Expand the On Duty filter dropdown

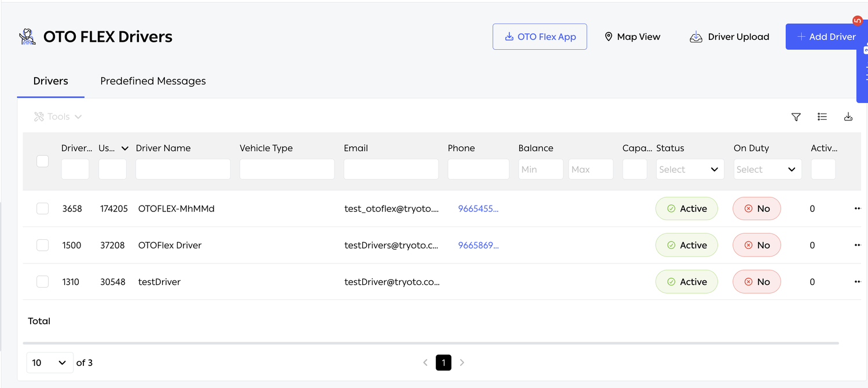[x=767, y=169]
